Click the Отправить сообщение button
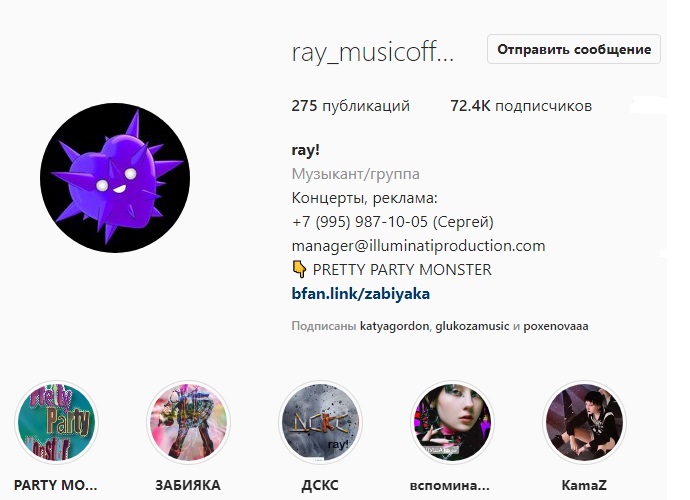The height and width of the screenshot is (500, 690). (574, 49)
